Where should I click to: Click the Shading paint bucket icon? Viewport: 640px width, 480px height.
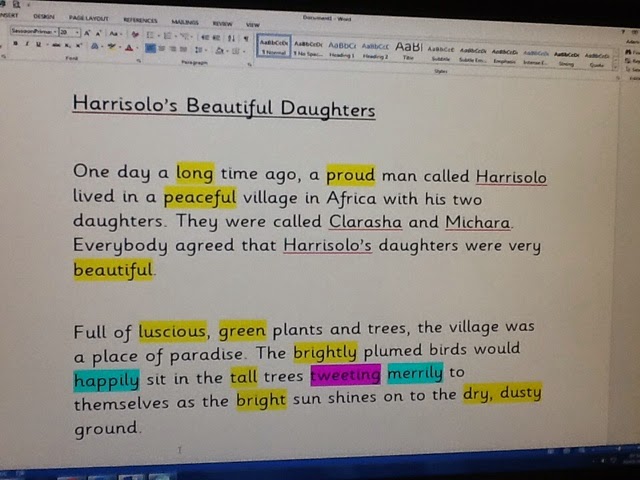[x=220, y=51]
